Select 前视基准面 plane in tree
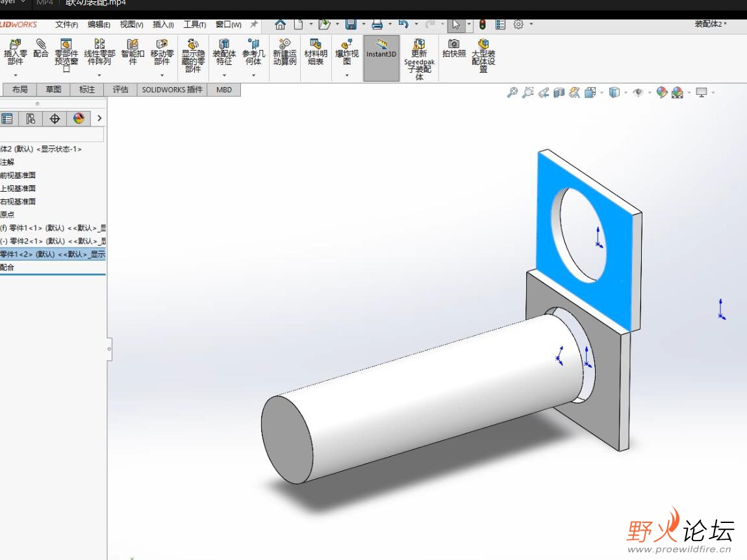747x560 pixels. pyautogui.click(x=18, y=175)
